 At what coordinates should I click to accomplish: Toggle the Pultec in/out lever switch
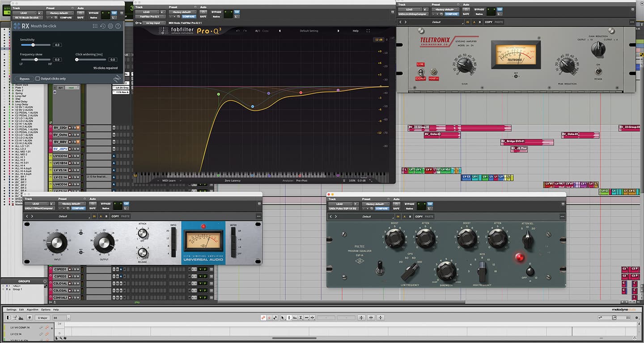pyautogui.click(x=380, y=267)
